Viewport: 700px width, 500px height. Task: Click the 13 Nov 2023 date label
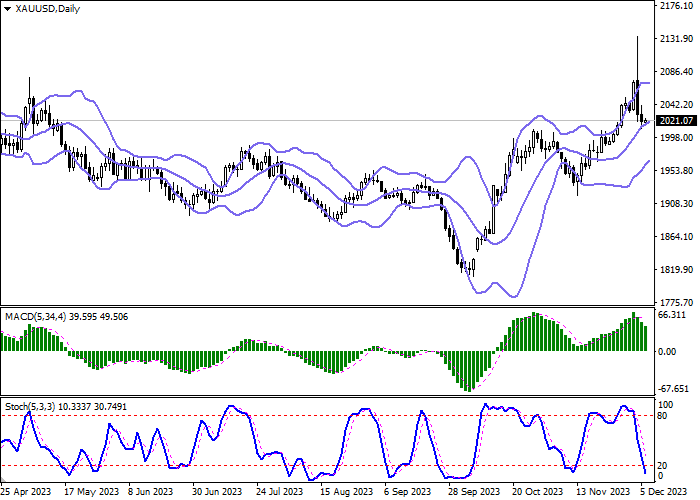tap(603, 492)
